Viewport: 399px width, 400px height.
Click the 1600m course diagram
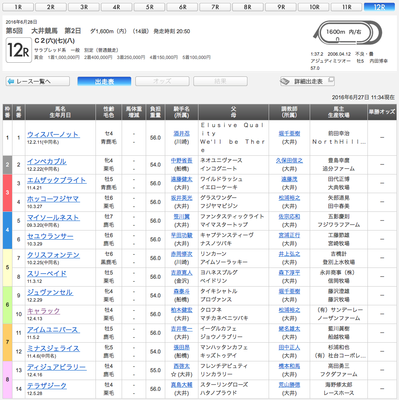(347, 33)
